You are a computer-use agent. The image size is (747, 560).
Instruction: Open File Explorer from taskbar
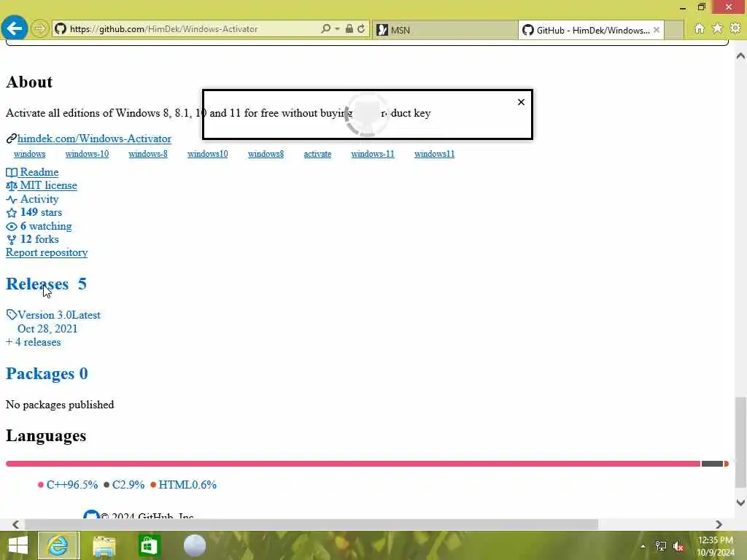click(x=104, y=545)
